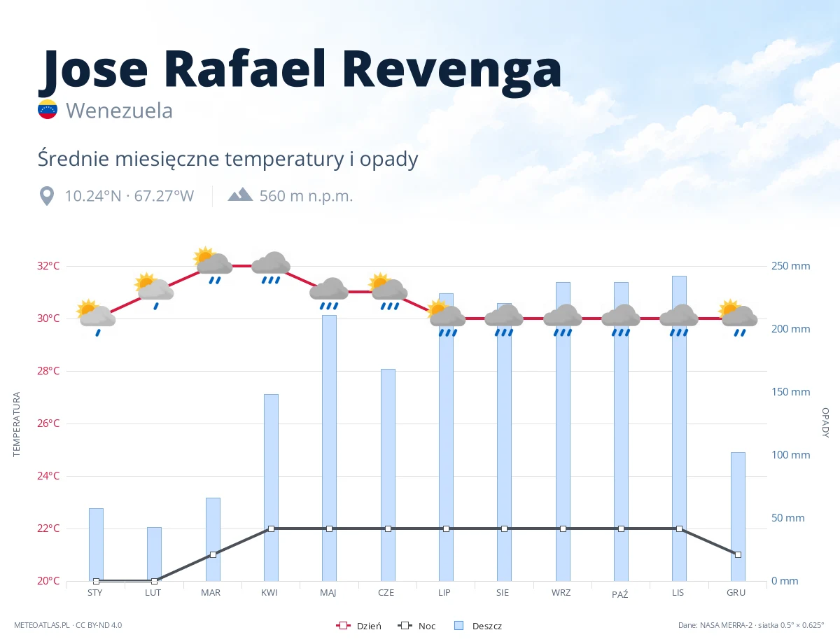Click the KWI rain cloud icon
840x644 pixels.
click(271, 267)
